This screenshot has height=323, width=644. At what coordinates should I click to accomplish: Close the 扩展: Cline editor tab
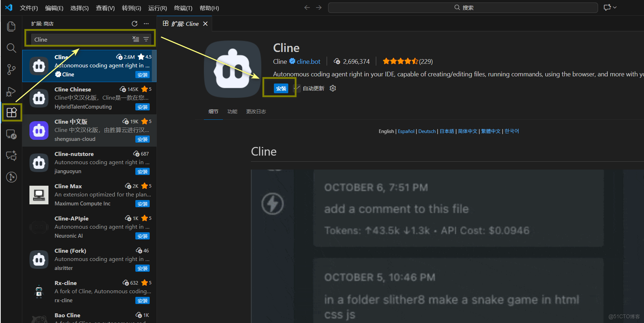click(x=205, y=24)
